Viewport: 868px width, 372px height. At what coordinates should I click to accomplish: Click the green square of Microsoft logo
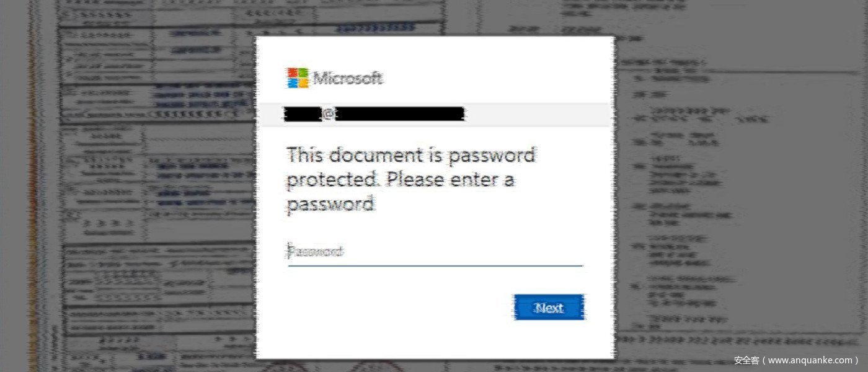(303, 73)
